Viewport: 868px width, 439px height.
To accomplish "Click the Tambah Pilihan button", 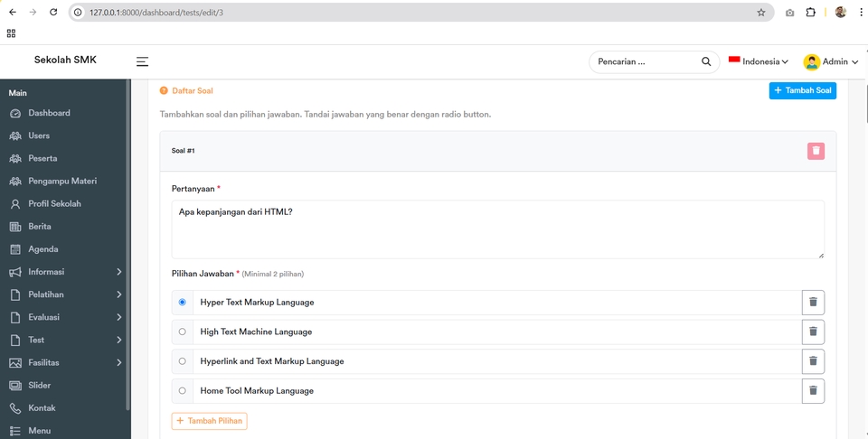I will [x=209, y=421].
